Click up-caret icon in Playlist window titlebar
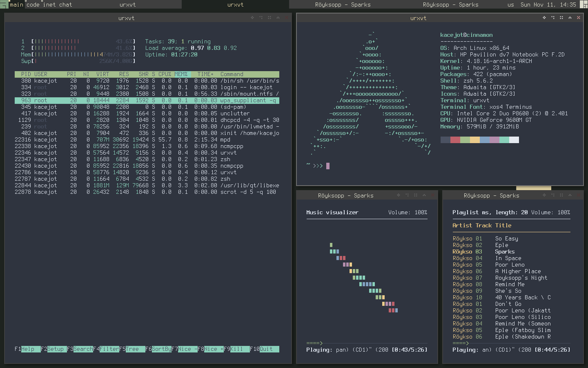588x368 pixels. 570,195
